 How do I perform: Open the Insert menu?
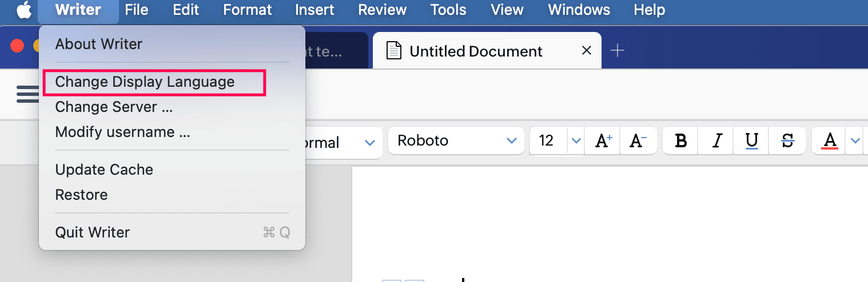coord(314,10)
